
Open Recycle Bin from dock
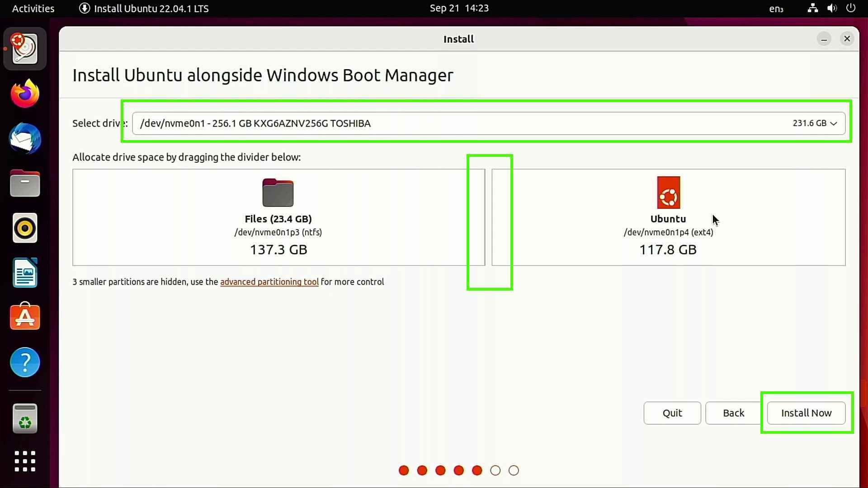pyautogui.click(x=24, y=418)
